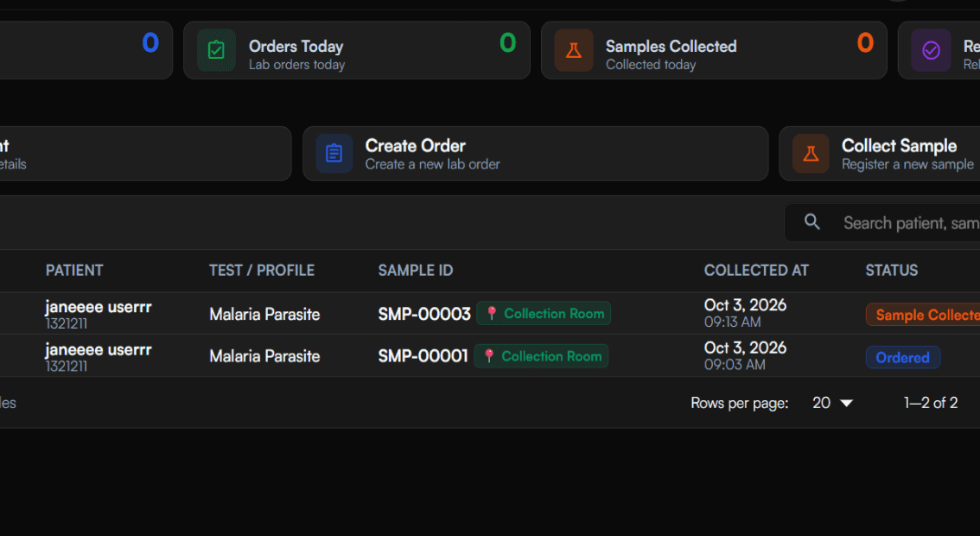980x536 pixels.
Task: Click the 09:03 AM collection time
Action: tap(735, 365)
